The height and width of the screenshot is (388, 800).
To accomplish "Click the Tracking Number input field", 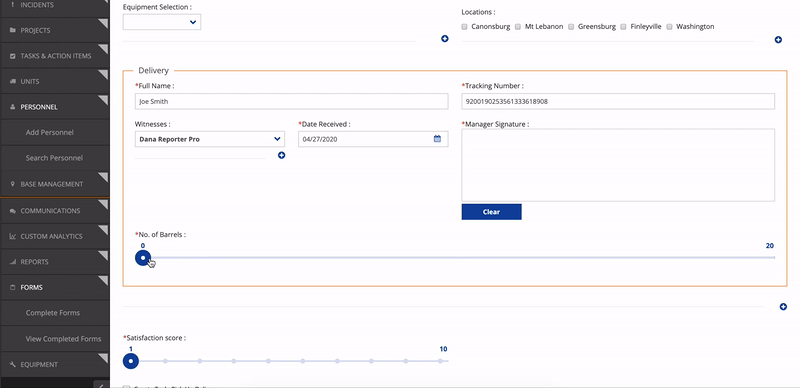I will coord(618,101).
